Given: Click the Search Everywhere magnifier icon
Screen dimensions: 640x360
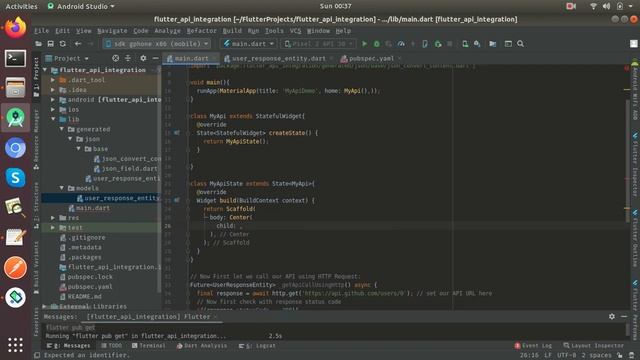Looking at the screenshot, I should click(520, 44).
